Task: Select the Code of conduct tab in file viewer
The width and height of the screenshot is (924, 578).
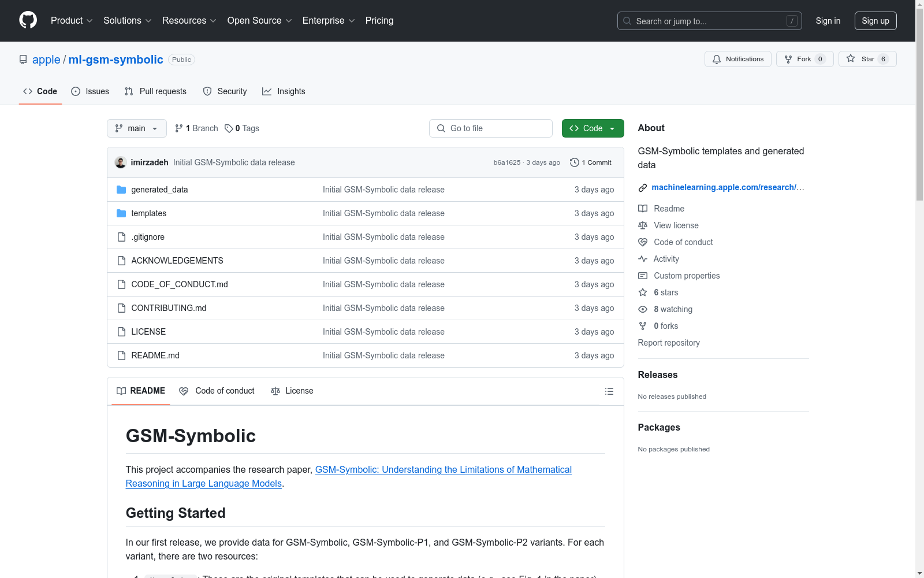Action: (x=217, y=391)
